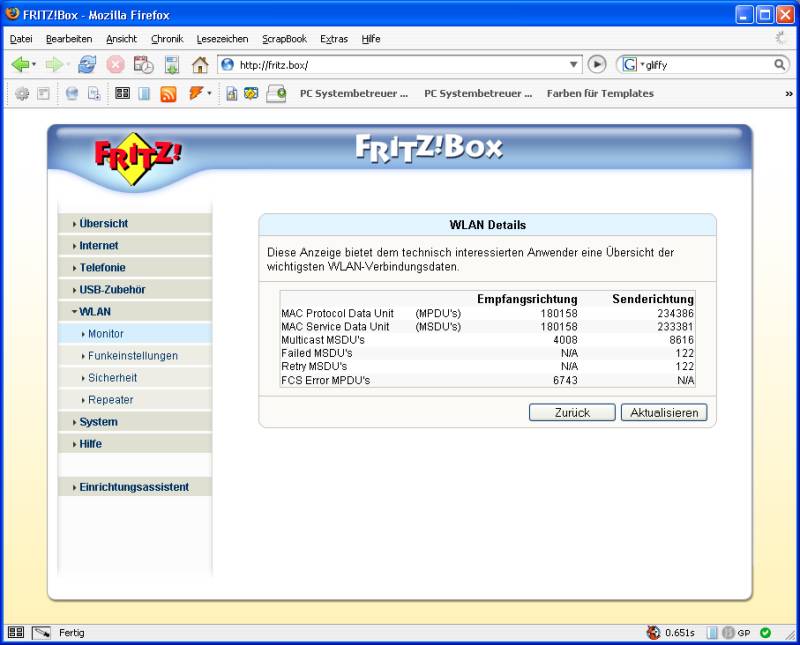Open the Einrichtungsassistent sidebar entry
This screenshot has height=645, width=800.
[135, 487]
